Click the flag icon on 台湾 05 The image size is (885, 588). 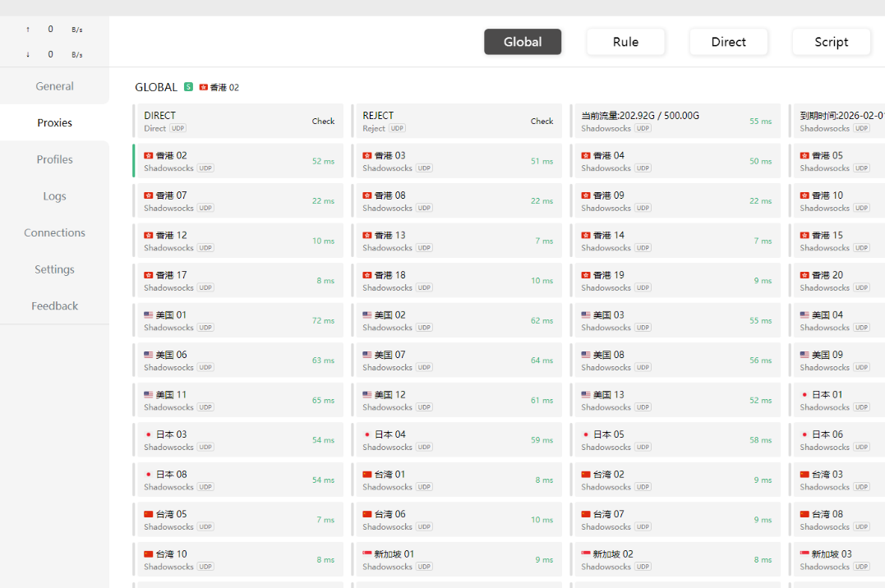[149, 514]
